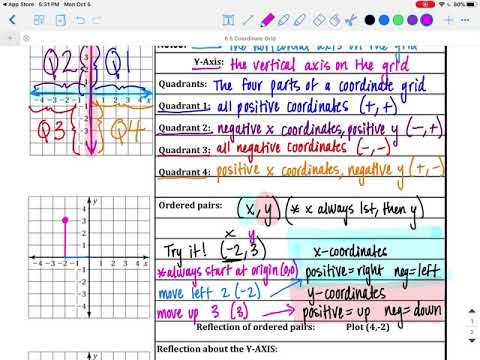
Task: Tap the "Quadrant 2:" label
Action: tap(185, 128)
